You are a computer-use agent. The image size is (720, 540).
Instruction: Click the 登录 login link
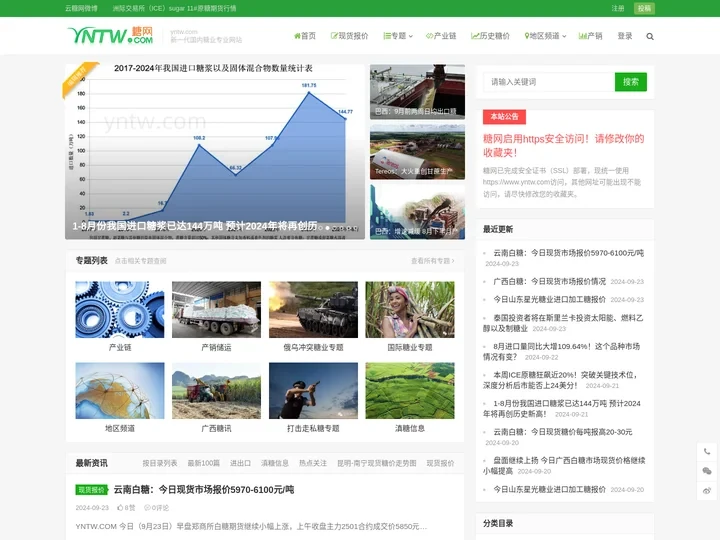point(624,36)
